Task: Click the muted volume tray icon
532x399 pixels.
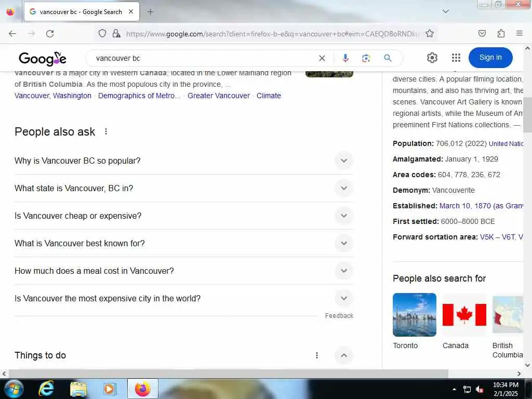Action: click(x=480, y=390)
